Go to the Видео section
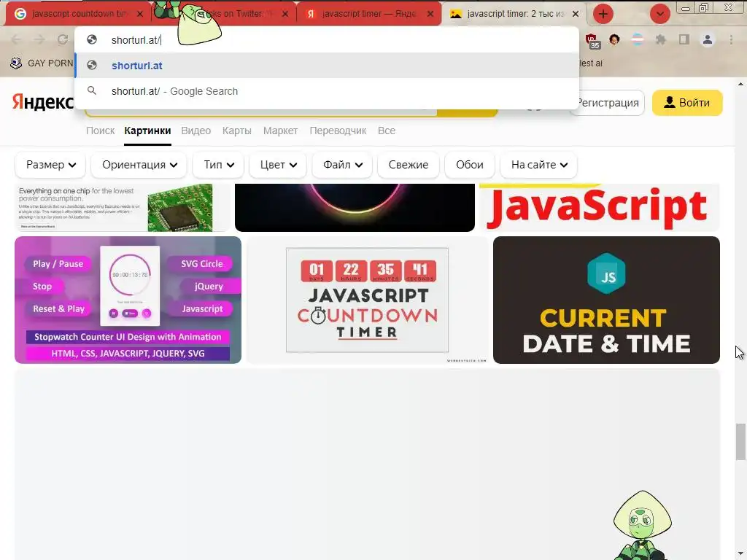This screenshot has width=747, height=560. point(196,131)
